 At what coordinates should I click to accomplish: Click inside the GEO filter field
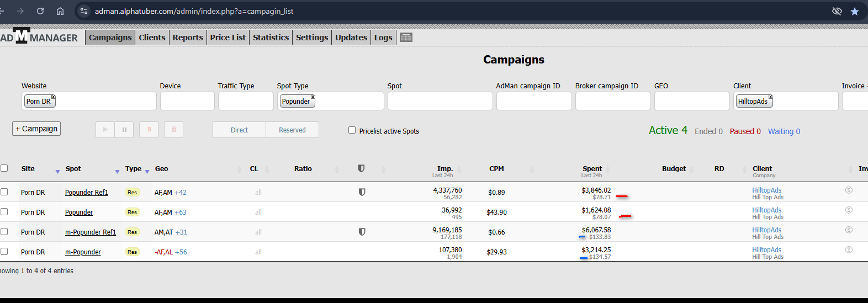tap(692, 101)
